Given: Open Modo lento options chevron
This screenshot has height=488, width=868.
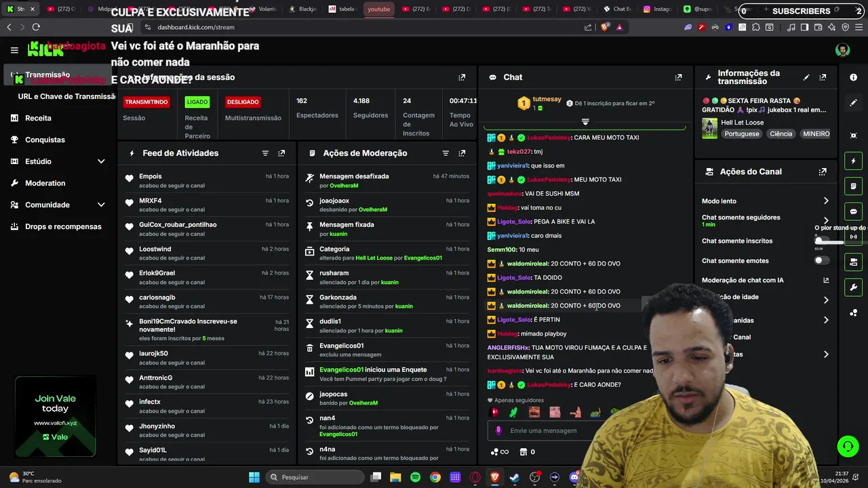Looking at the screenshot, I should pyautogui.click(x=826, y=201).
